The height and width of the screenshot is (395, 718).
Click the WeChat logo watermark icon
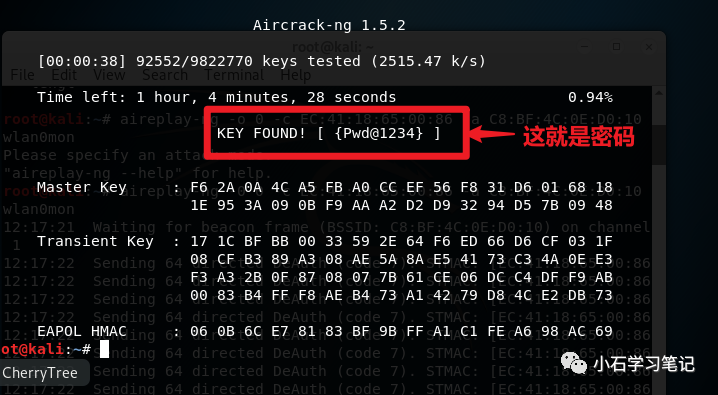pyautogui.click(x=574, y=363)
